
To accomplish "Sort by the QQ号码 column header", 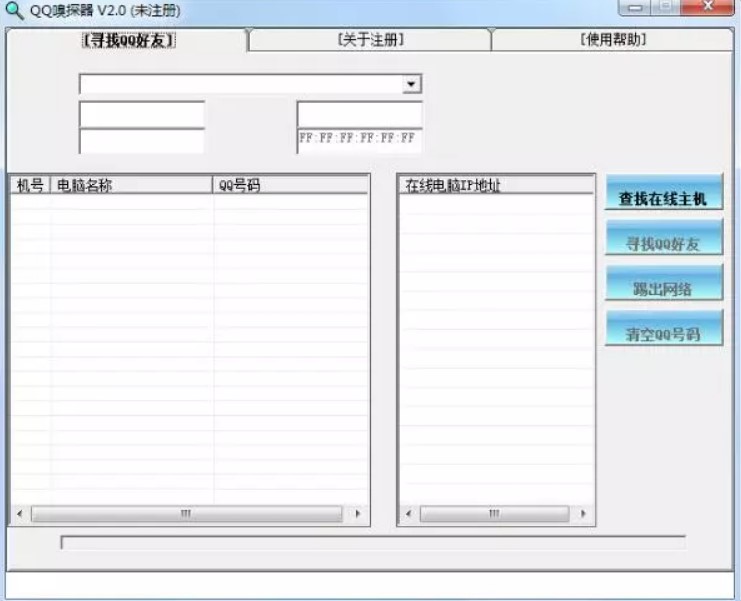I will [x=290, y=185].
